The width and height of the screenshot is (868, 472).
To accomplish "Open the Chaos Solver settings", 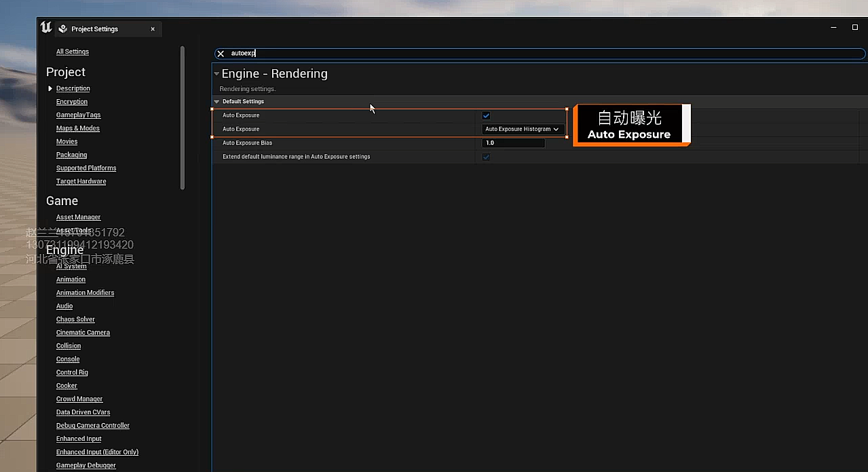I will point(75,319).
